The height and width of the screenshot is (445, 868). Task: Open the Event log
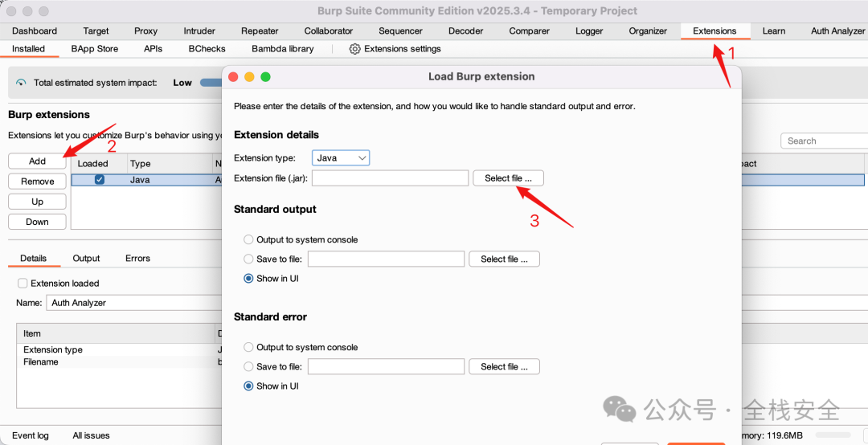tap(31, 435)
